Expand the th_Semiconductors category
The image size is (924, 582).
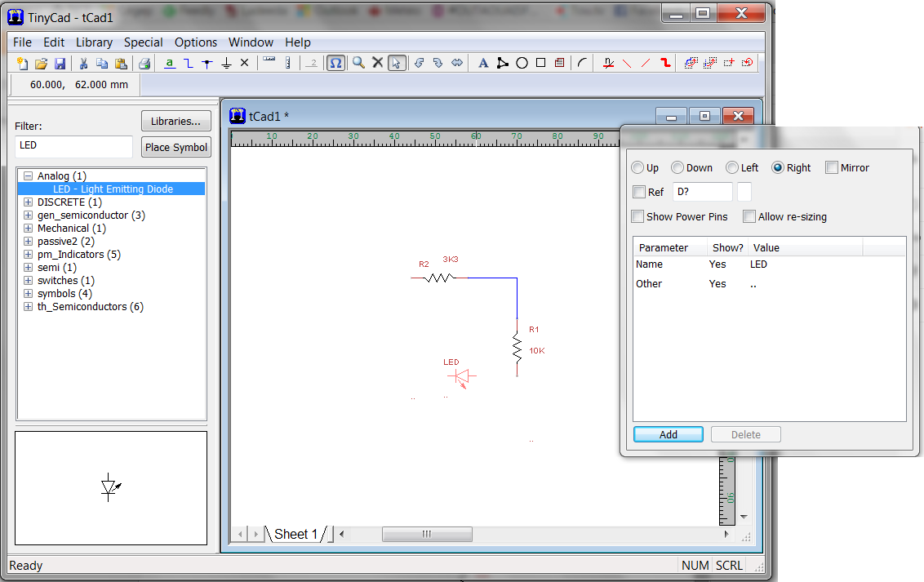pyautogui.click(x=27, y=306)
